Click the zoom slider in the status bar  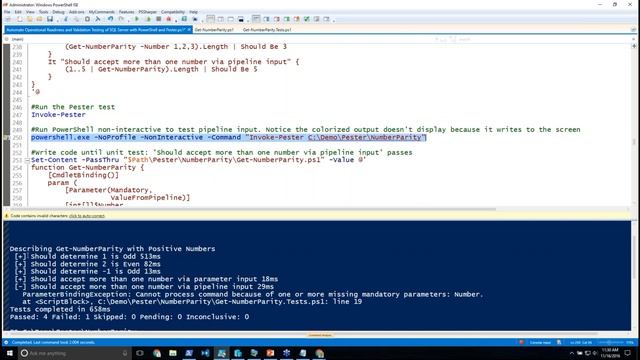point(610,342)
